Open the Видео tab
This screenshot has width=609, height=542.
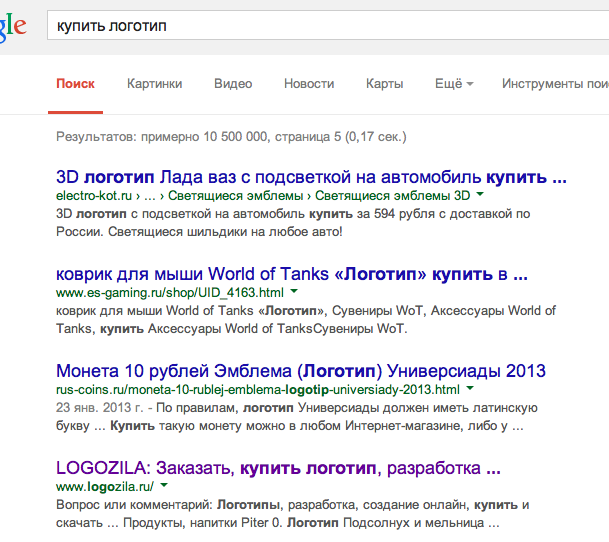point(233,84)
